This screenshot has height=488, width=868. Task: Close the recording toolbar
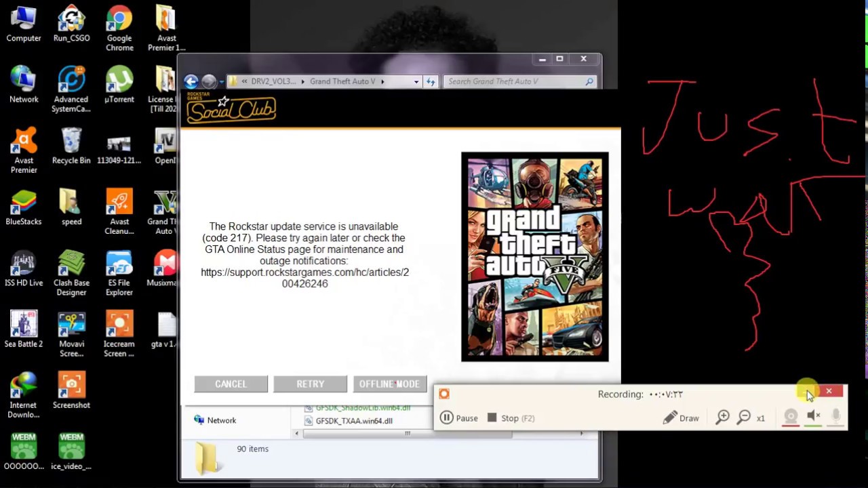pyautogui.click(x=829, y=391)
